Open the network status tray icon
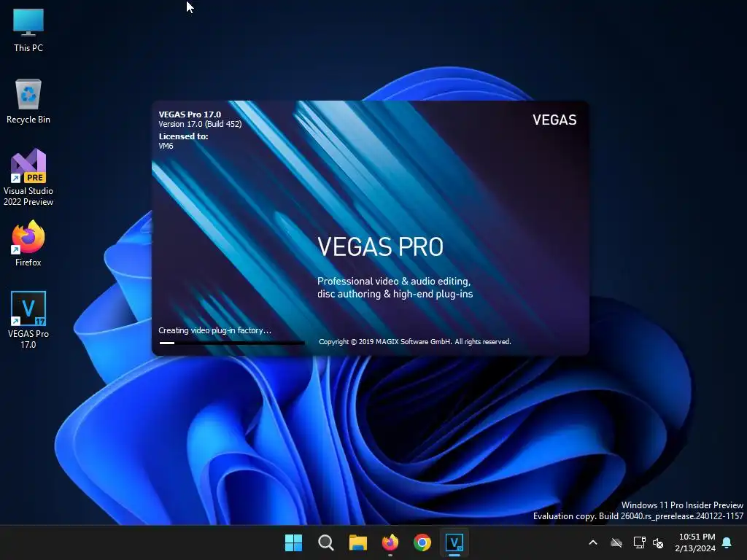This screenshot has width=747, height=560. pos(639,542)
